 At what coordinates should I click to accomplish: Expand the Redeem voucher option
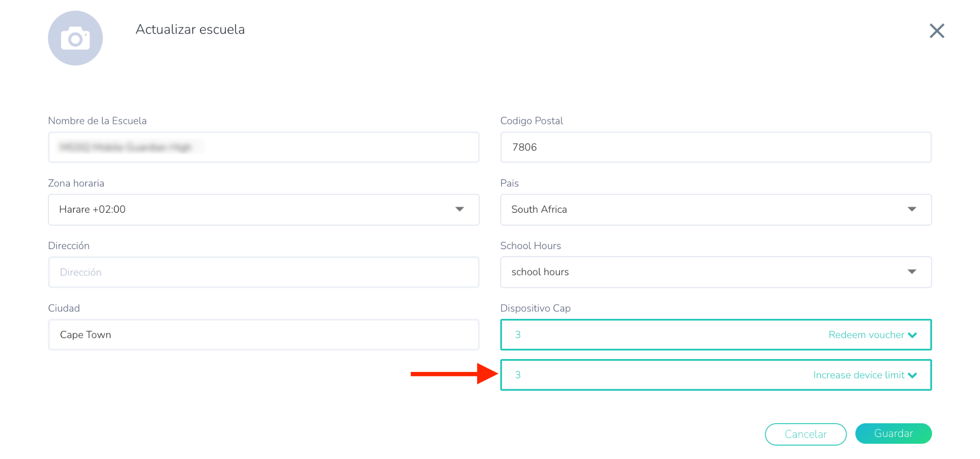[866, 335]
